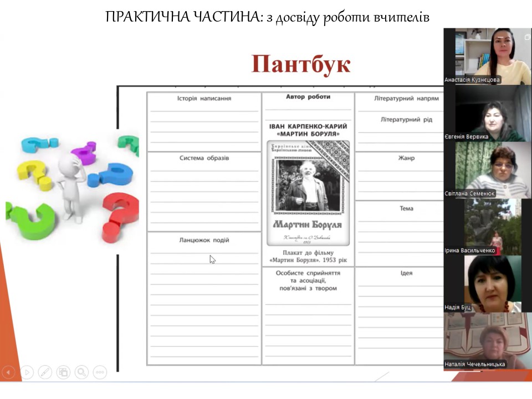Click the 'Ланцюжок подій' section header
Viewport: 532px width, 399px height.
[204, 240]
